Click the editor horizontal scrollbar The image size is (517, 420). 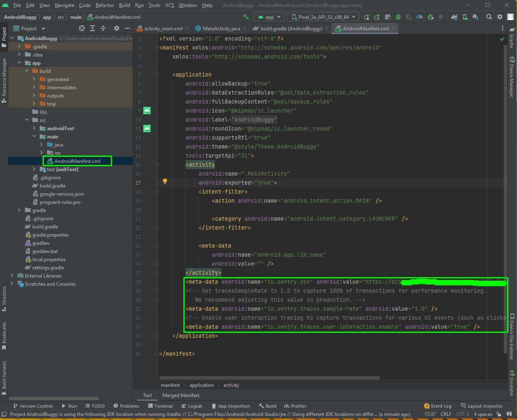[269, 378]
